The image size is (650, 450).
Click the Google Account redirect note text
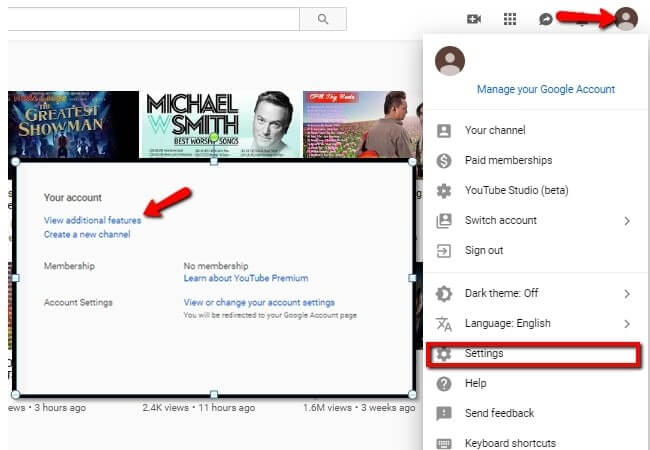(270, 315)
